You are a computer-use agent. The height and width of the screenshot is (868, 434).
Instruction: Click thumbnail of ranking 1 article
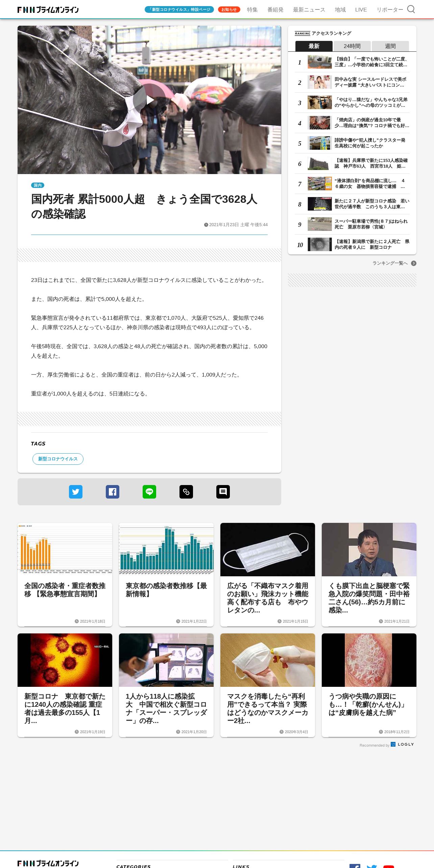[320, 62]
